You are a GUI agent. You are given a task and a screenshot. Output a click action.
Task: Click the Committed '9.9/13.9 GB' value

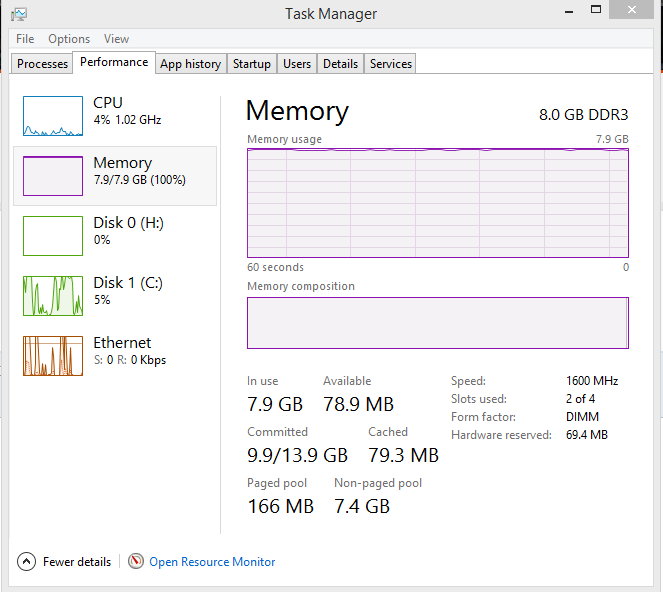coord(298,455)
